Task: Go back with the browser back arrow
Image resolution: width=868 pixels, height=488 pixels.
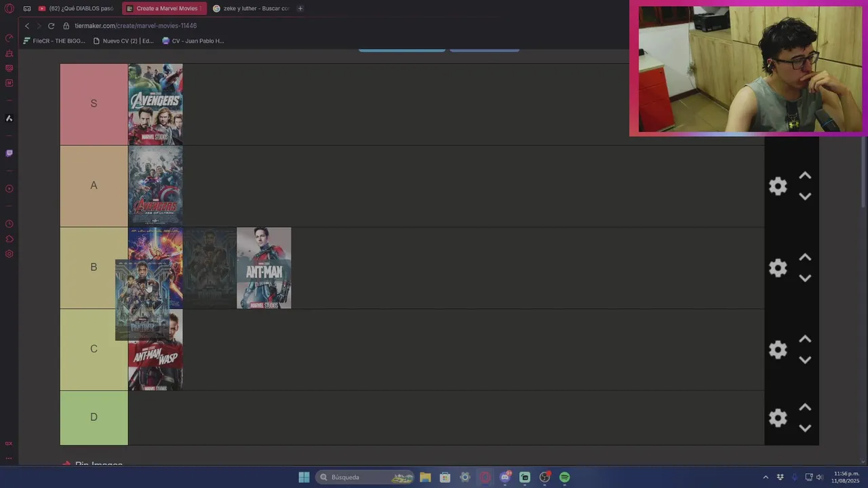Action: point(27,26)
